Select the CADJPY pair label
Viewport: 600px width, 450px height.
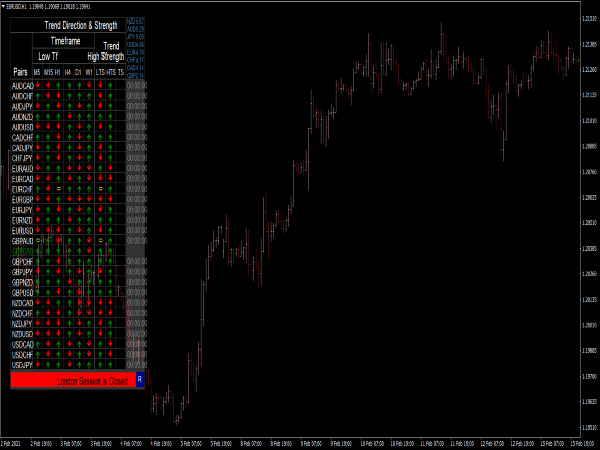22,147
